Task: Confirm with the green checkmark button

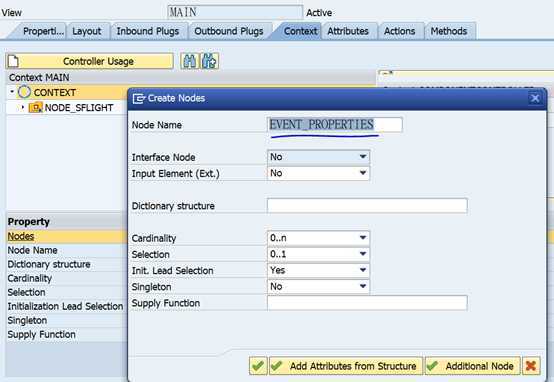Action: point(258,366)
